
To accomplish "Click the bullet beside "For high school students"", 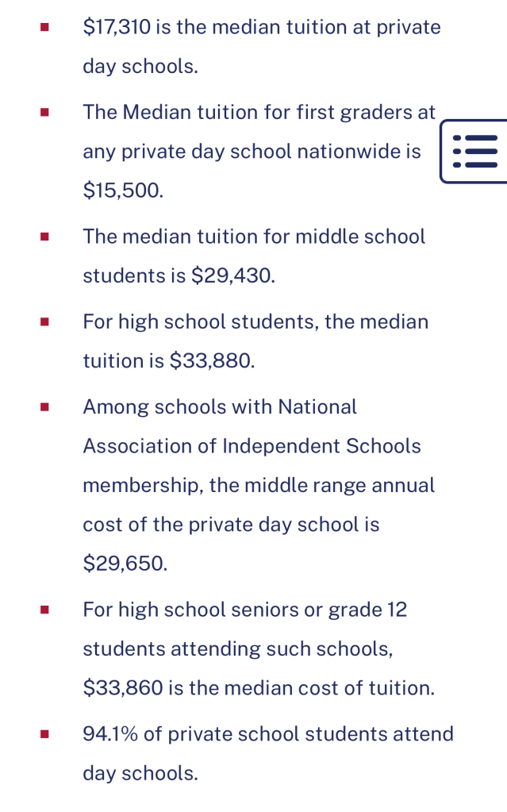I will tap(45, 322).
